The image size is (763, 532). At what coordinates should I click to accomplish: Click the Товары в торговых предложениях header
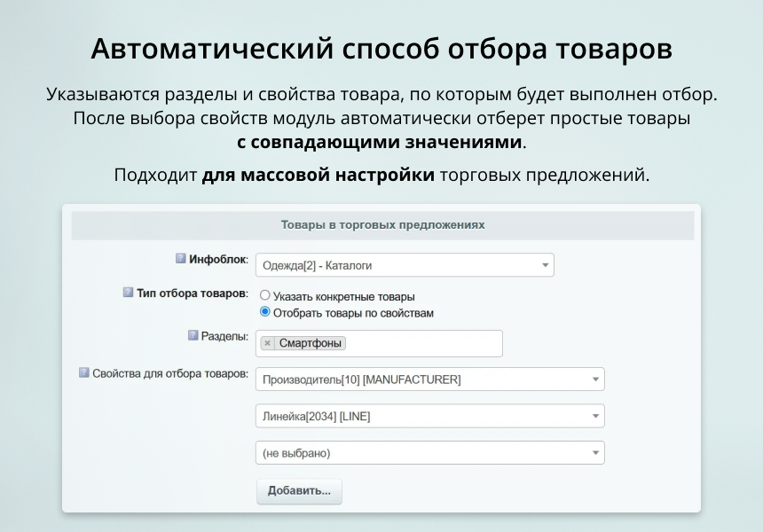point(381,225)
